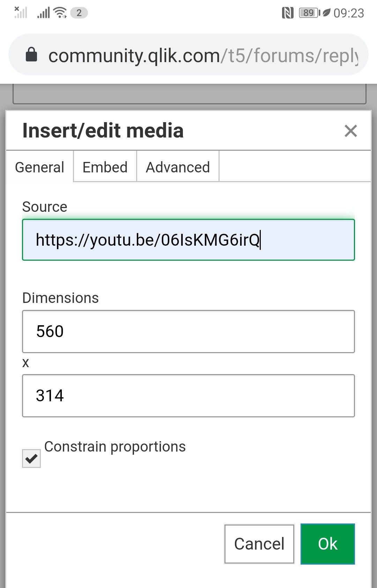Click the width field showing 560
Screen dimensions: 377x588
click(188, 332)
